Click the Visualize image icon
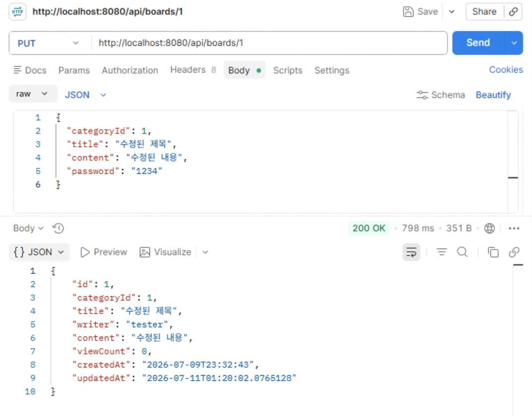532x416 pixels. tap(145, 252)
